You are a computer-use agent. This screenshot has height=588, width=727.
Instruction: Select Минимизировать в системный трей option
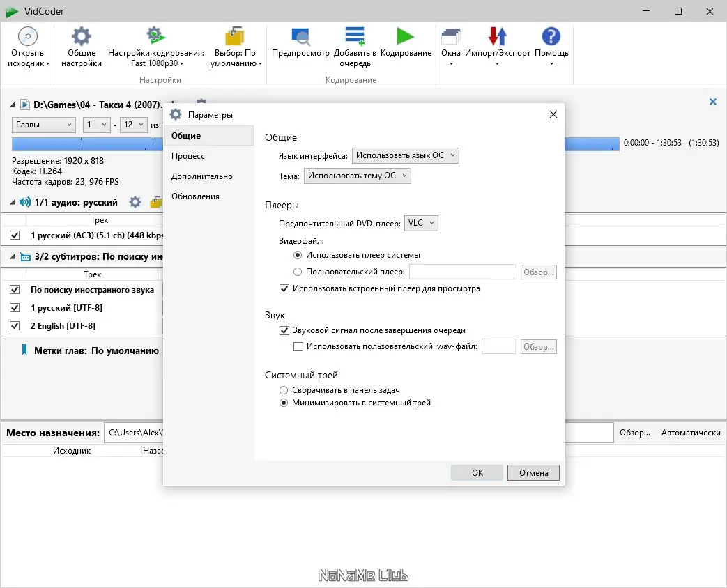(284, 403)
